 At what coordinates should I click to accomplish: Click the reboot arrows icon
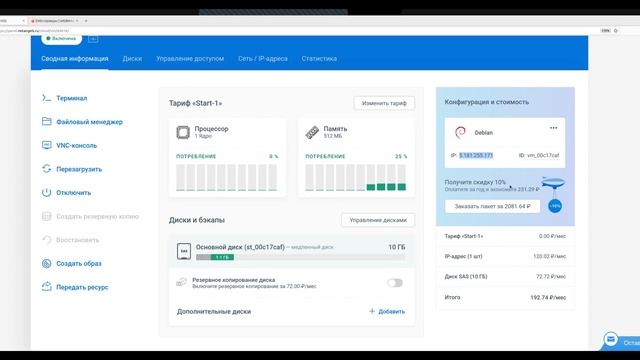[x=47, y=169]
